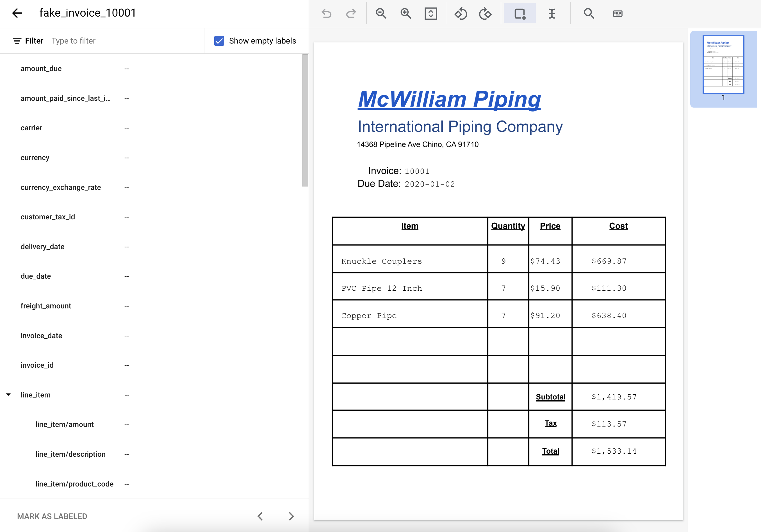This screenshot has height=532, width=761.
Task: Select the customer_tax_id label
Action: pyautogui.click(x=48, y=217)
